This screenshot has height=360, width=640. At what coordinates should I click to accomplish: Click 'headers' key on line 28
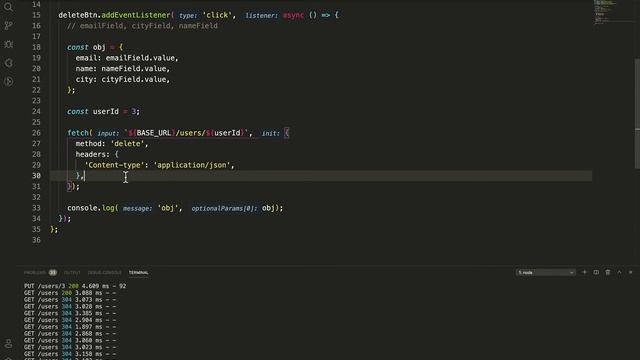(91, 154)
